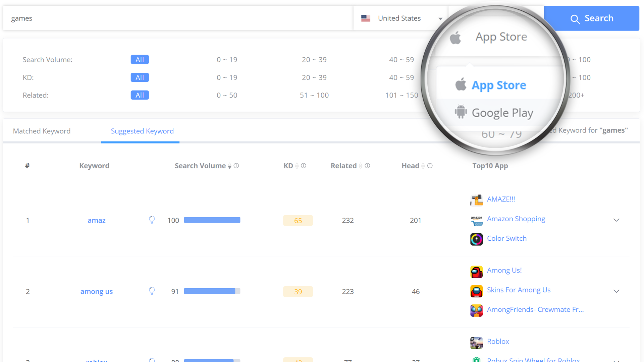Open the Color Switch app link
The height and width of the screenshot is (362, 644).
click(506, 238)
